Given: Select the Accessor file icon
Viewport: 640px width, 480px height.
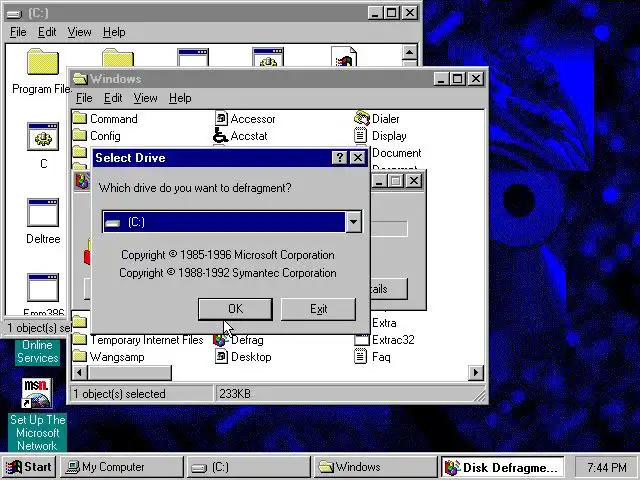Looking at the screenshot, I should 221,118.
